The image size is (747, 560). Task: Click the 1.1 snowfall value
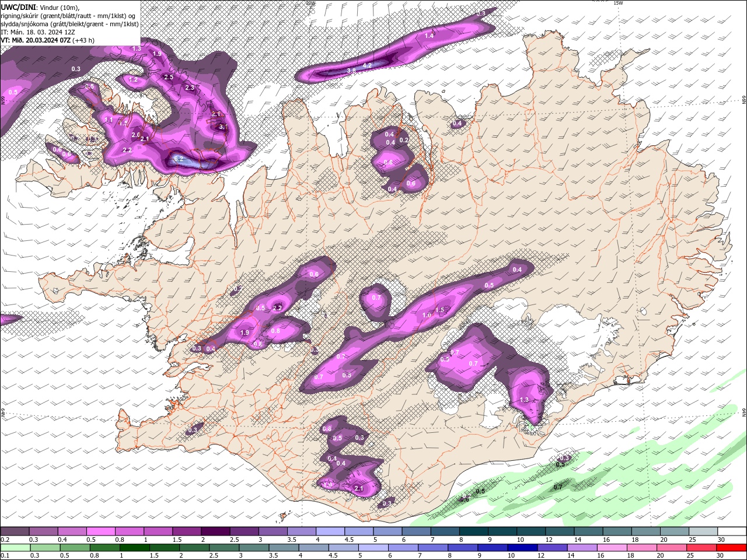coord(109,120)
